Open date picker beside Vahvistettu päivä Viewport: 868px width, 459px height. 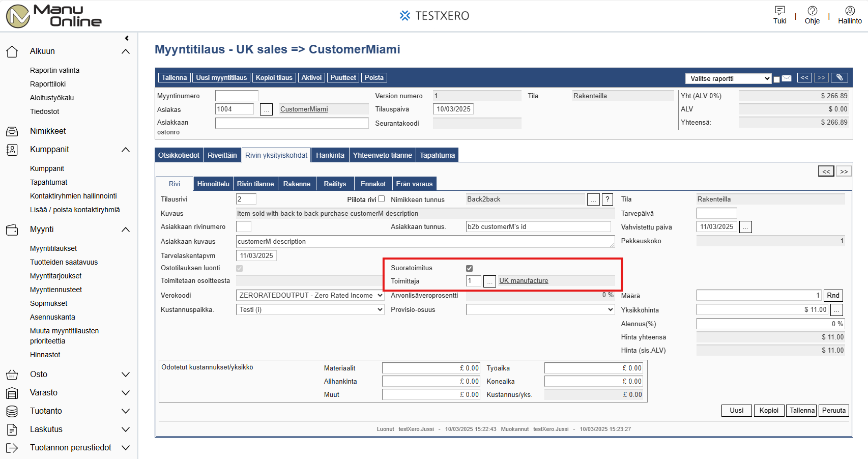click(x=745, y=227)
